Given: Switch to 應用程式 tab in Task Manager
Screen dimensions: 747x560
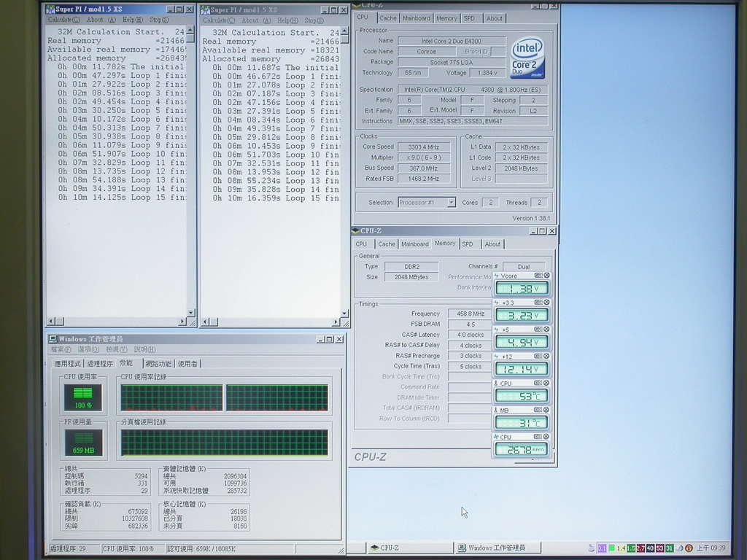Looking at the screenshot, I should click(68, 364).
